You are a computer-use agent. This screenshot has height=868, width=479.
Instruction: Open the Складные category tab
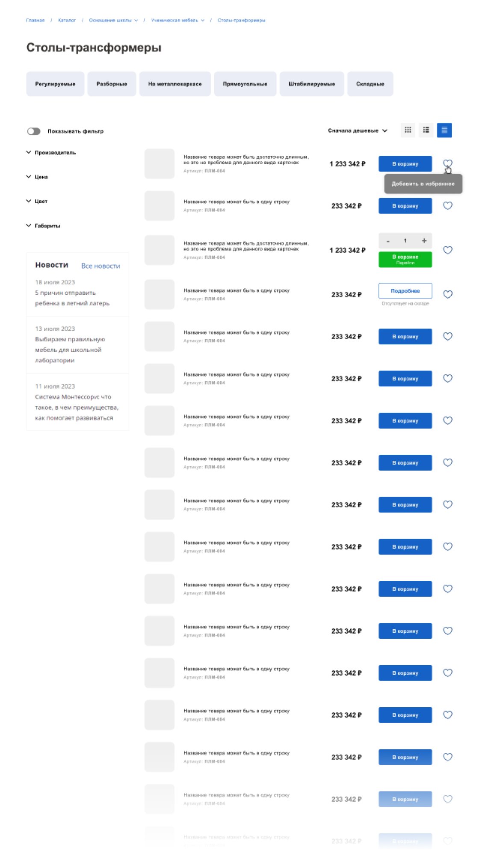click(370, 84)
